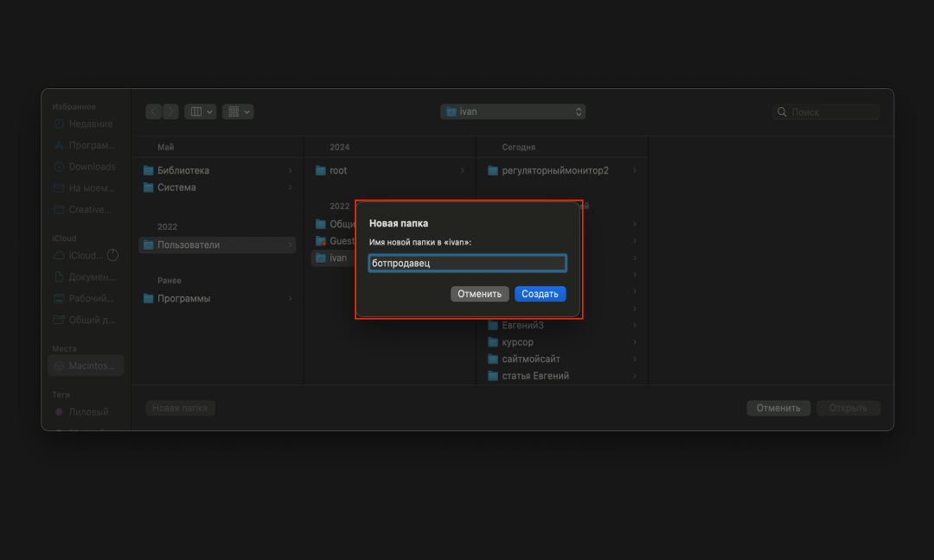
Task: Select the Лиловый tag color
Action: pyautogui.click(x=88, y=412)
